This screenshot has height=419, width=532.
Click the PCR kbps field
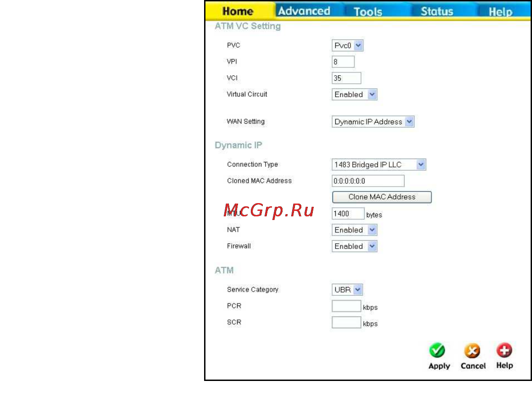tap(346, 306)
